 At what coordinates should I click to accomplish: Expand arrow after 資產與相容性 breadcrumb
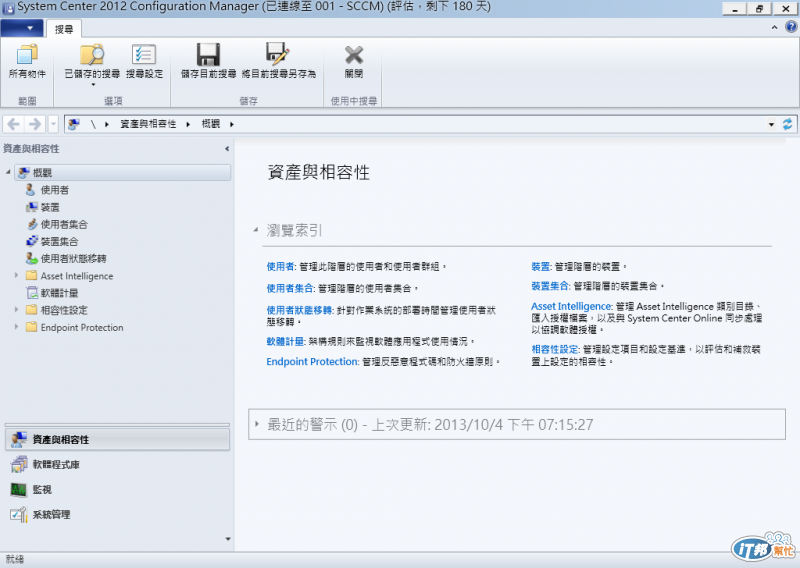tap(188, 124)
